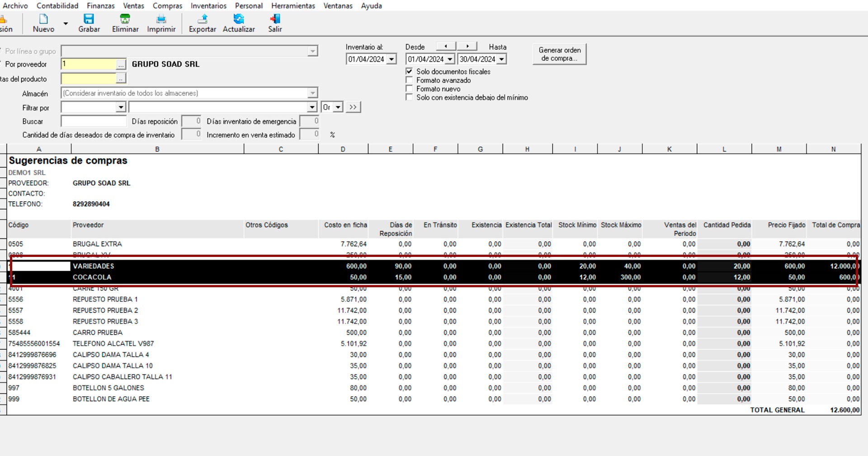Enable Formato avanzado checkbox

click(409, 80)
